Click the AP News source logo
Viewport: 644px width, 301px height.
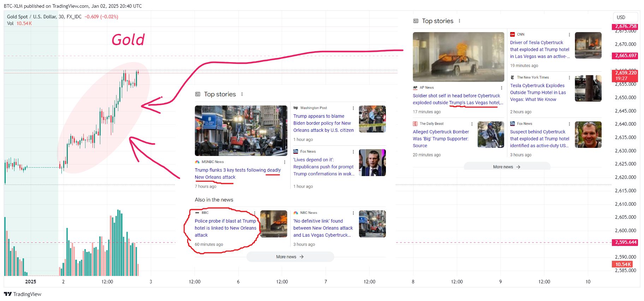(415, 88)
